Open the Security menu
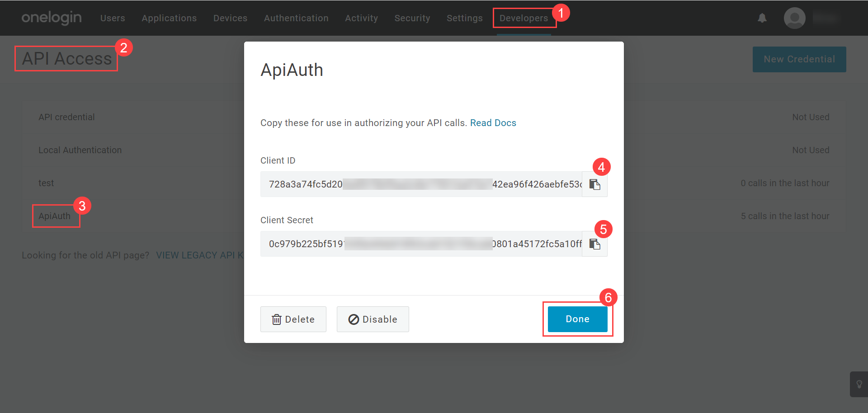 412,18
